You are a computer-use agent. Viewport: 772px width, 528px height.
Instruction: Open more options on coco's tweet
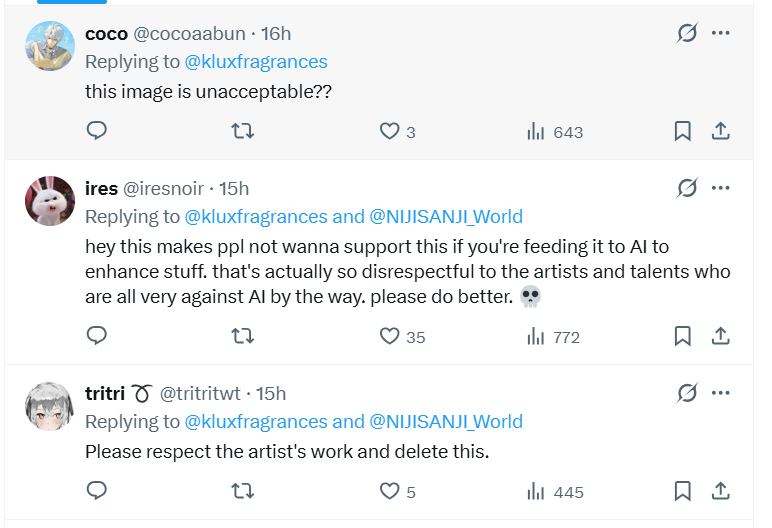[x=720, y=33]
